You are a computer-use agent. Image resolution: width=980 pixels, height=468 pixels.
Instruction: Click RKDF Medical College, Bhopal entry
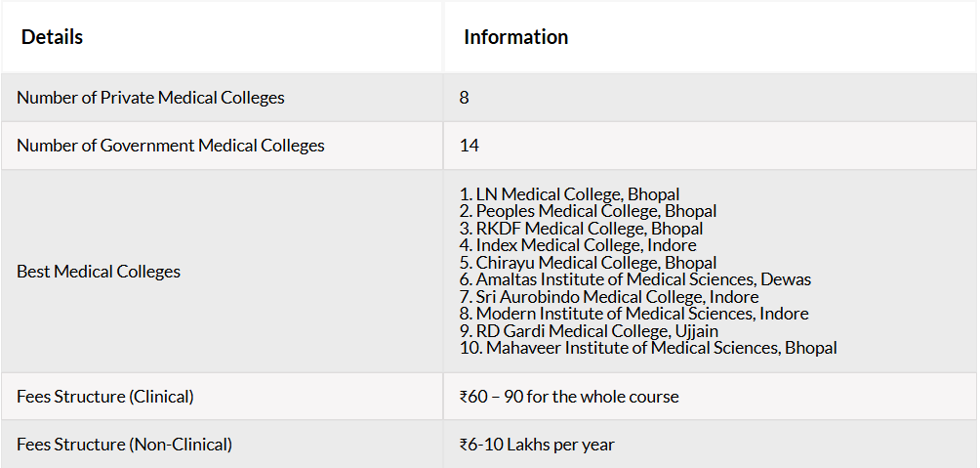(581, 229)
